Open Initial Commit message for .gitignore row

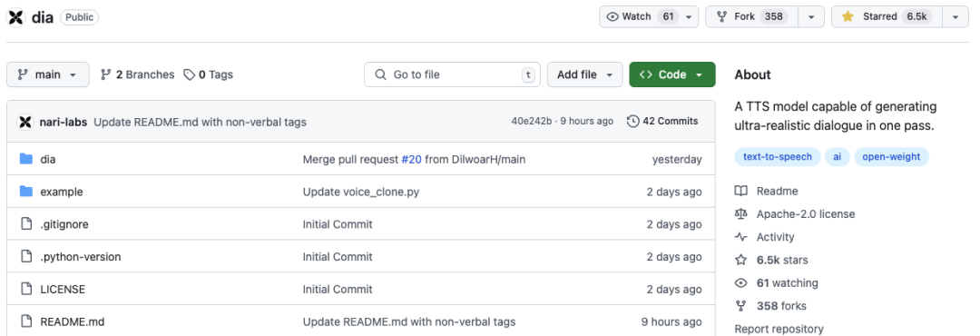point(338,224)
